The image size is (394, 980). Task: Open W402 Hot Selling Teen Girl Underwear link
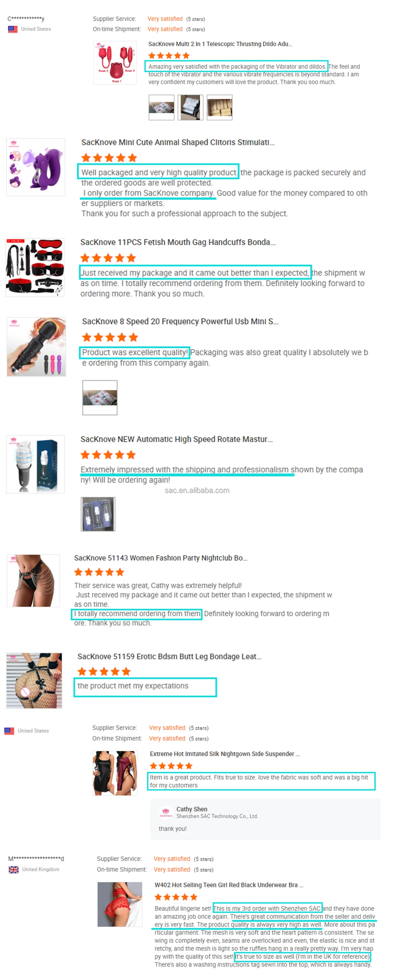click(x=229, y=885)
